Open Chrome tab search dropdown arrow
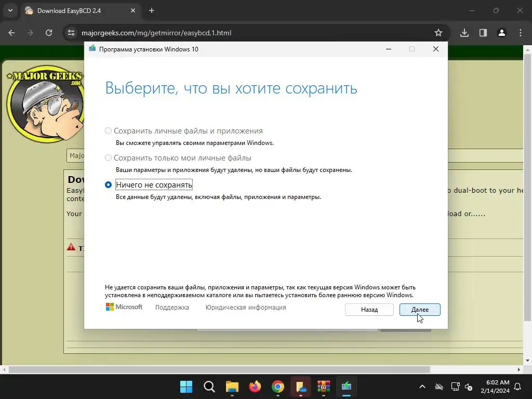 pyautogui.click(x=10, y=10)
